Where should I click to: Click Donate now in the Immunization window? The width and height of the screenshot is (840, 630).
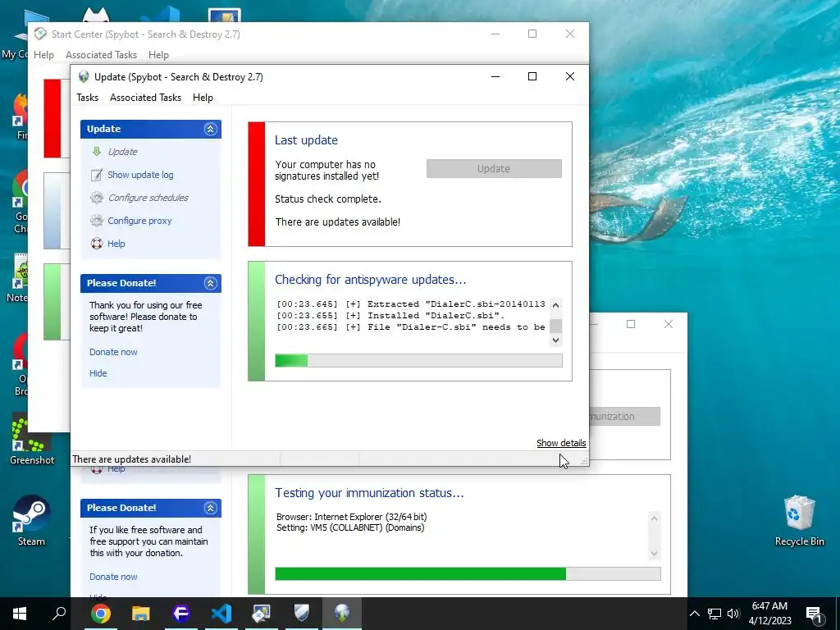click(x=113, y=577)
